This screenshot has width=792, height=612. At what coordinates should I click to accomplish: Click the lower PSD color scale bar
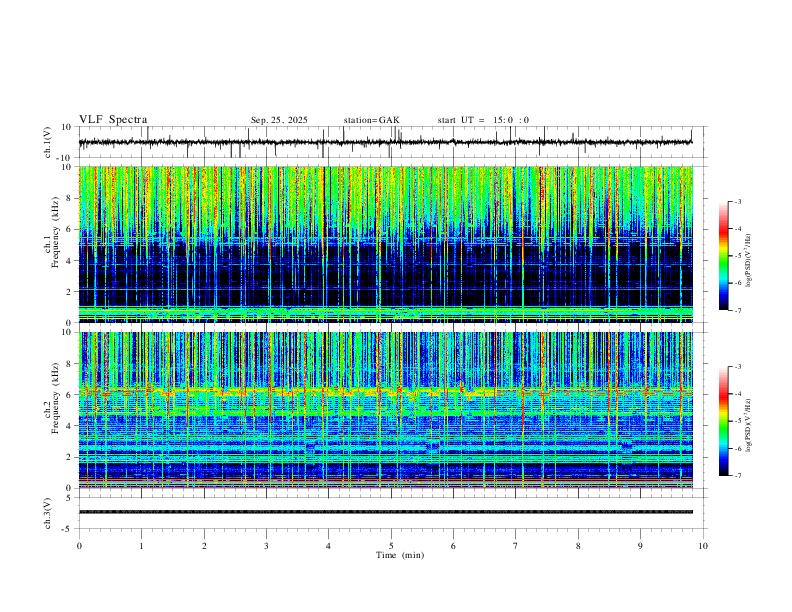723,421
